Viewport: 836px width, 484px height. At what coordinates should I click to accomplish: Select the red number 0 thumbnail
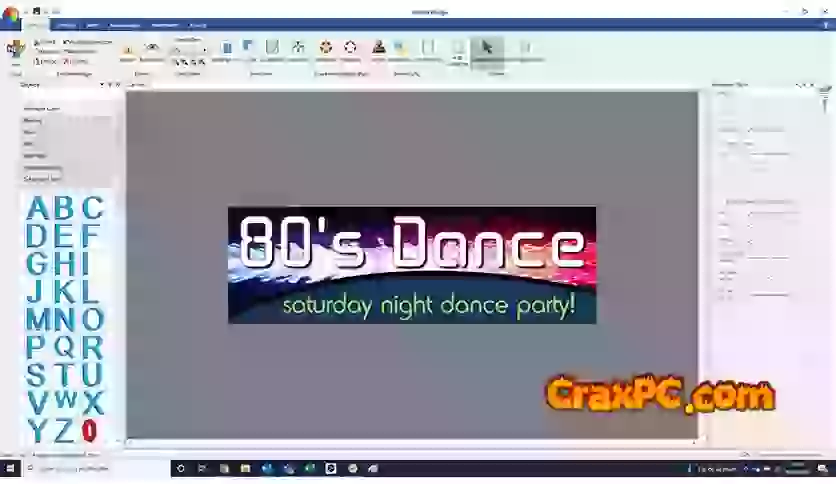coord(89,430)
